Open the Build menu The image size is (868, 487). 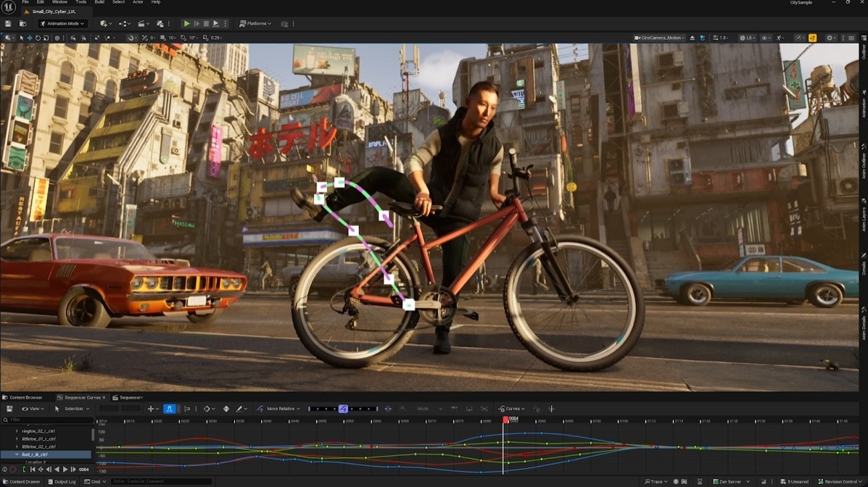point(99,2)
